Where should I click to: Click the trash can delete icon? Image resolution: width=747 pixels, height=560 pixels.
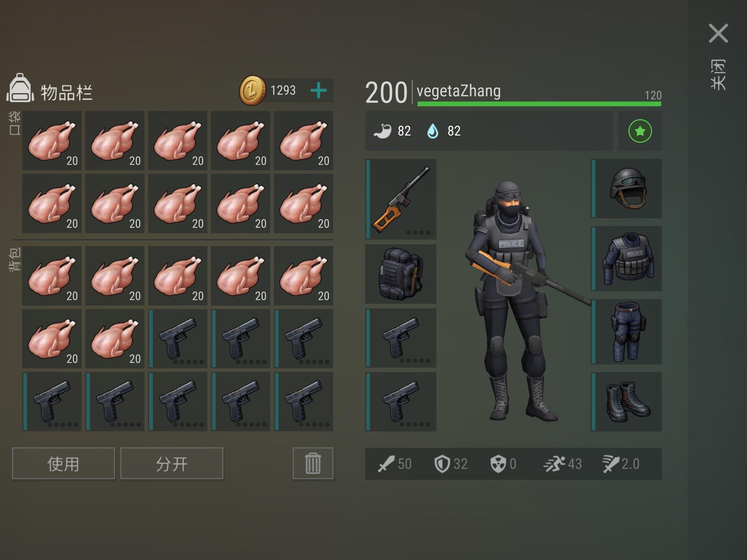[x=313, y=463]
